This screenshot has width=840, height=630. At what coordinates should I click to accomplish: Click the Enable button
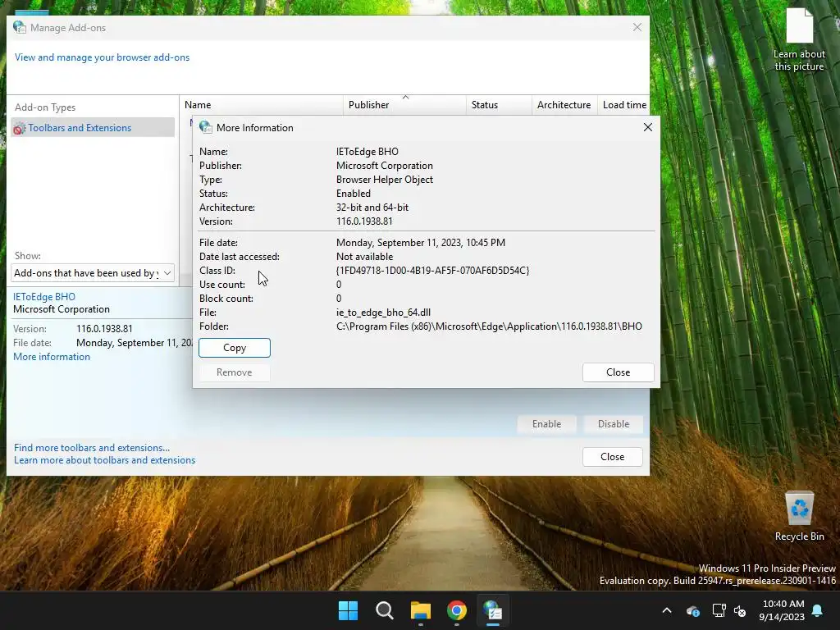547,424
